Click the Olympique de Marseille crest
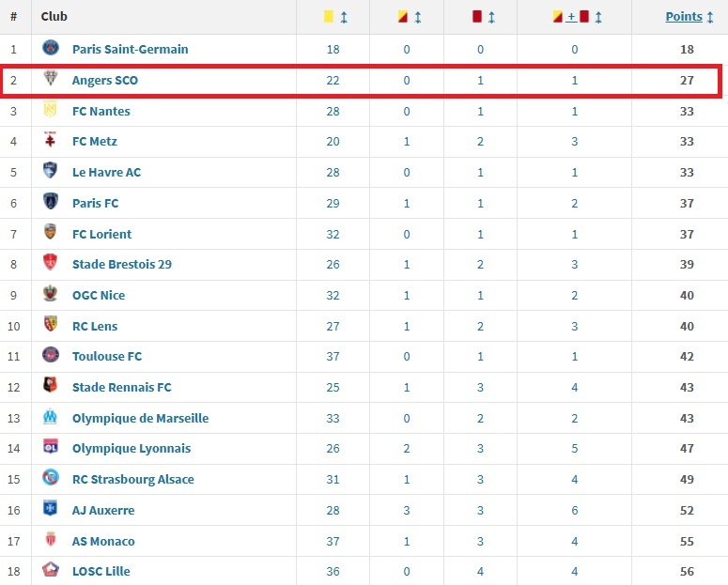 click(51, 418)
